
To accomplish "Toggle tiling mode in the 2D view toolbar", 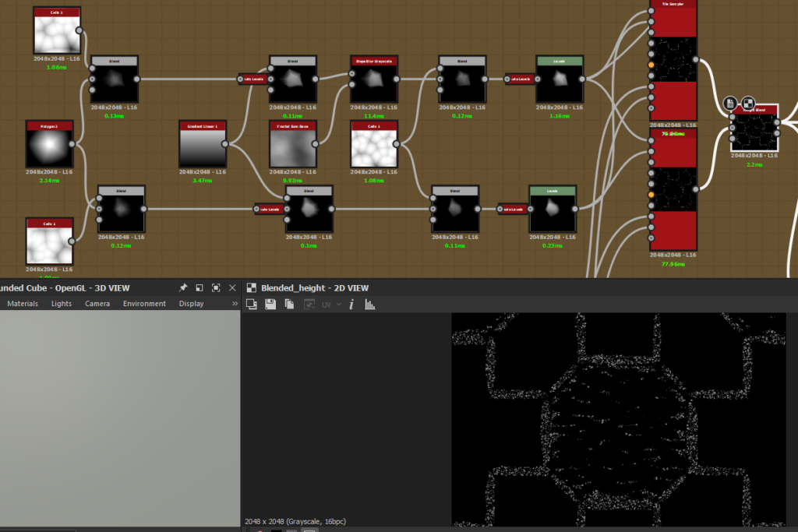I will (x=252, y=304).
